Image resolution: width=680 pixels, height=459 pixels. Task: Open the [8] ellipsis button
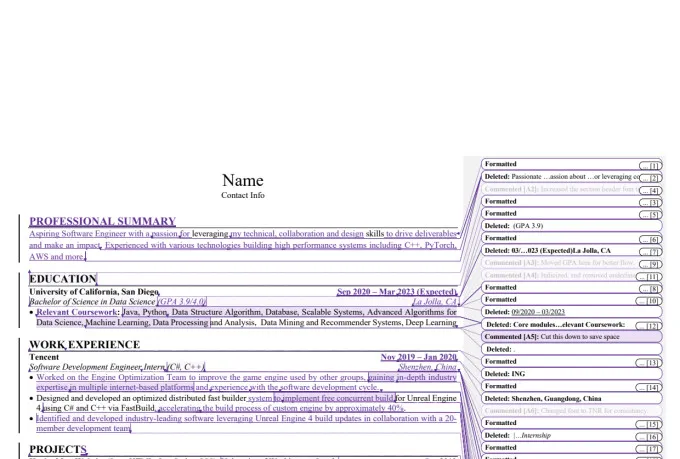650,289
